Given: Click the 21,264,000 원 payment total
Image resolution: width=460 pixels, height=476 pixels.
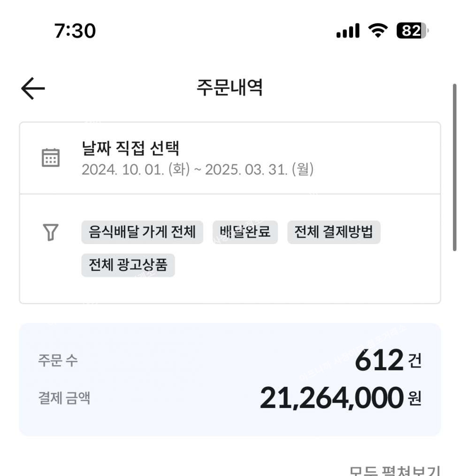Looking at the screenshot, I should click(x=340, y=398).
